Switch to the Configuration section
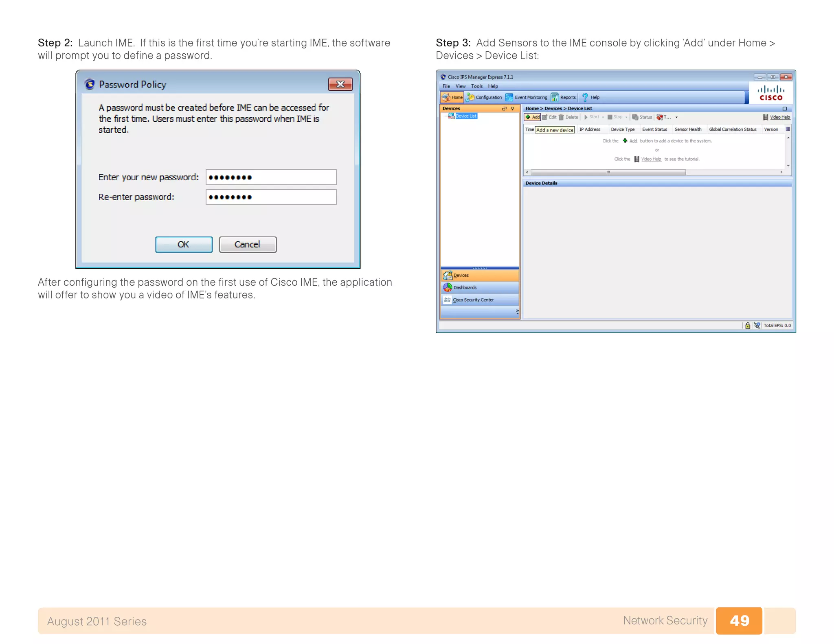 pyautogui.click(x=484, y=97)
